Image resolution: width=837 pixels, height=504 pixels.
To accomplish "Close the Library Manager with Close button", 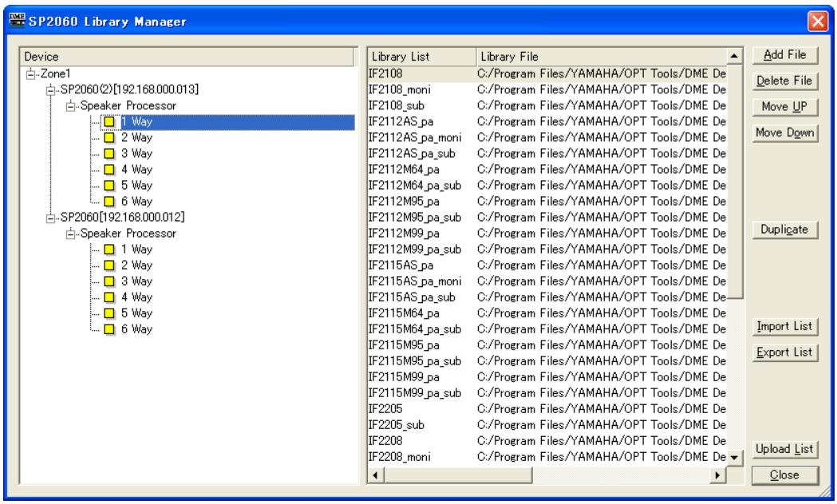I will pos(784,475).
